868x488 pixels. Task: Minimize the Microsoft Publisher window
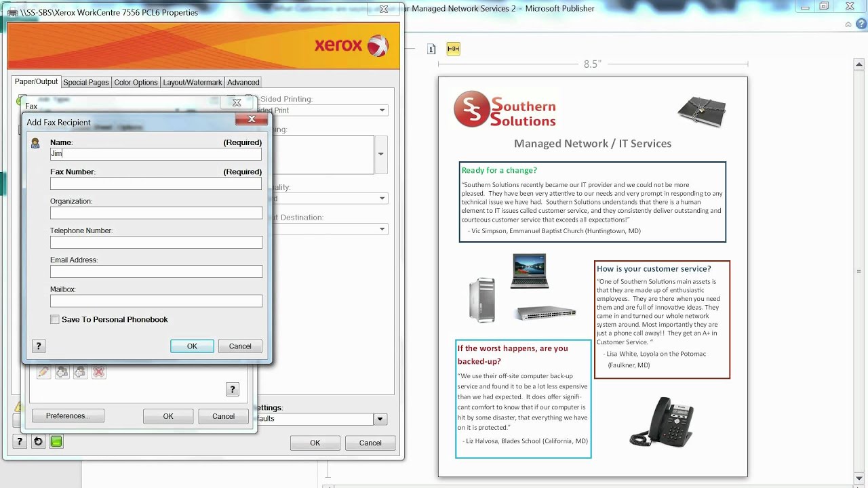pyautogui.click(x=805, y=6)
